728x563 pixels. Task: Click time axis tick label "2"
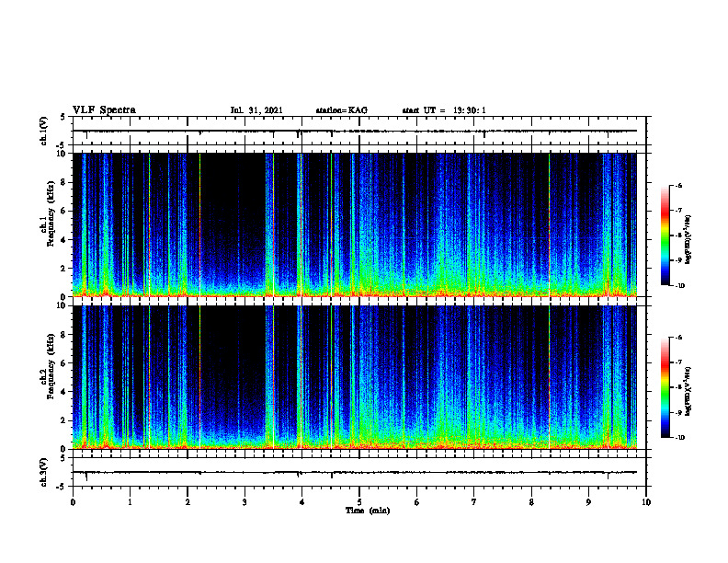[188, 502]
